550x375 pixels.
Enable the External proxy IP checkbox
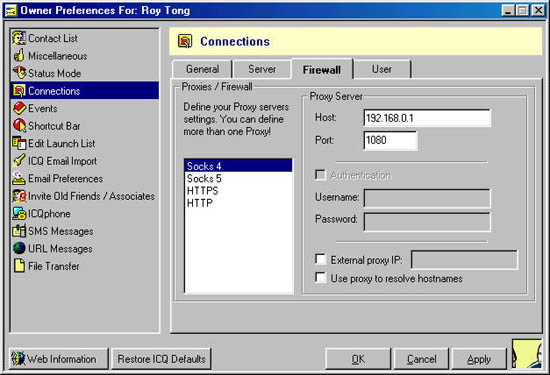click(320, 259)
